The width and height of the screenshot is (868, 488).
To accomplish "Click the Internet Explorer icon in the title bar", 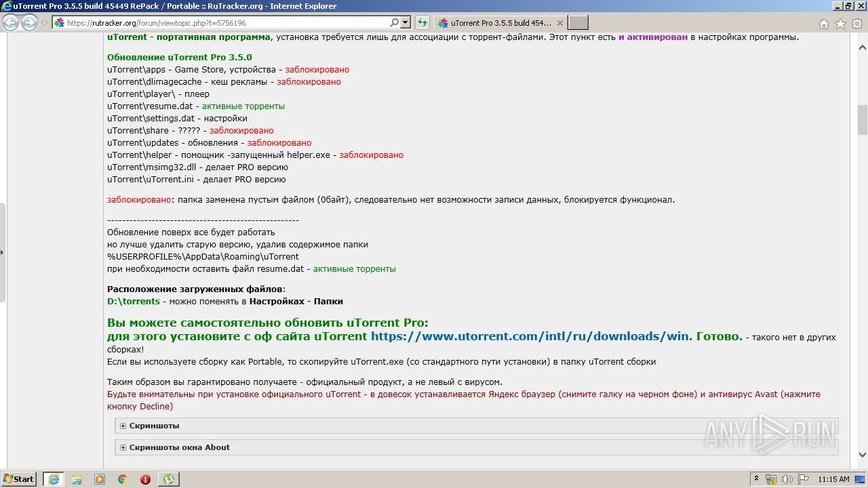I will coord(6,6).
